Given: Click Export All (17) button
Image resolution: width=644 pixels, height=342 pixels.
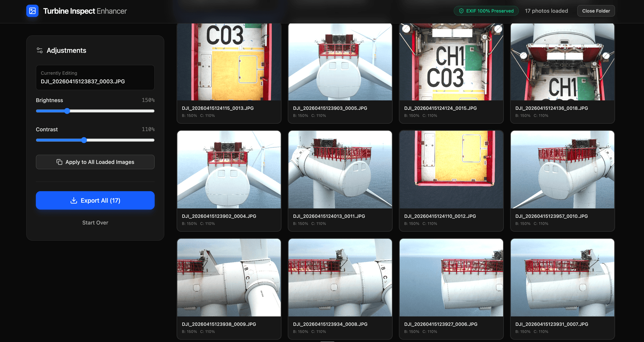Looking at the screenshot, I should pos(95,201).
